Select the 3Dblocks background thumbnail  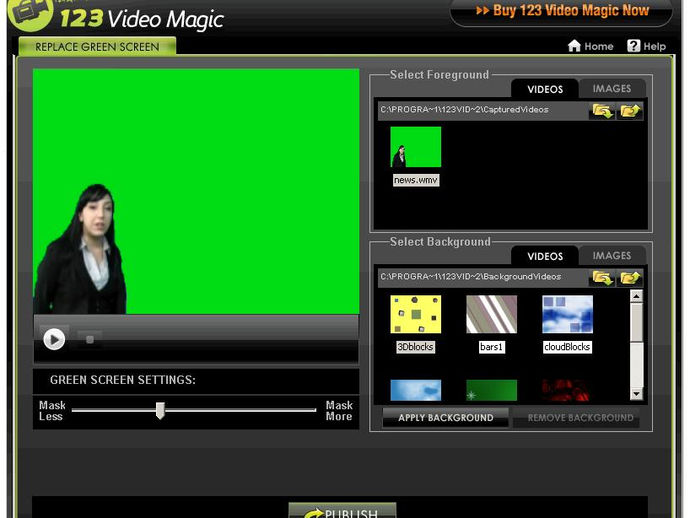click(x=415, y=314)
